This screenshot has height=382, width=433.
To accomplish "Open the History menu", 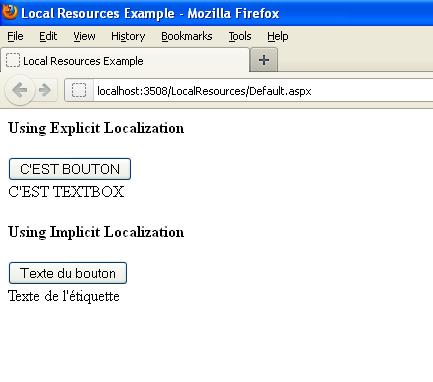I will click(x=128, y=36).
